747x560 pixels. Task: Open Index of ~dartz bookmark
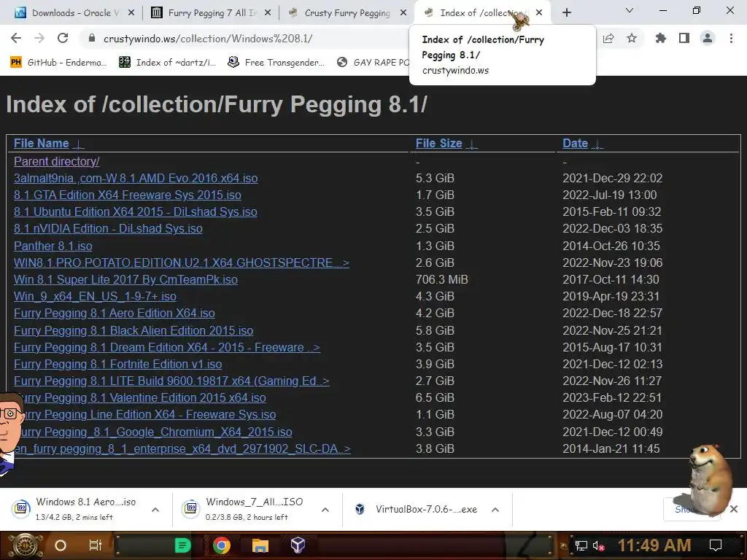(167, 63)
